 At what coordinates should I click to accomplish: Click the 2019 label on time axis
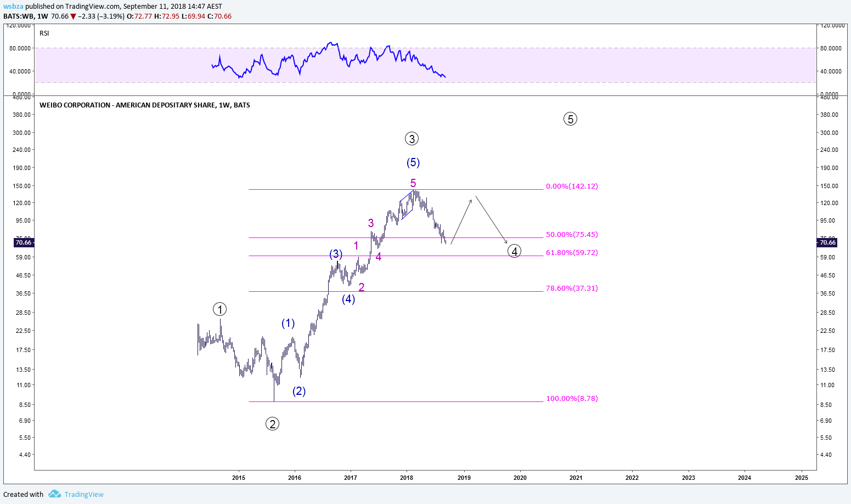(x=464, y=478)
